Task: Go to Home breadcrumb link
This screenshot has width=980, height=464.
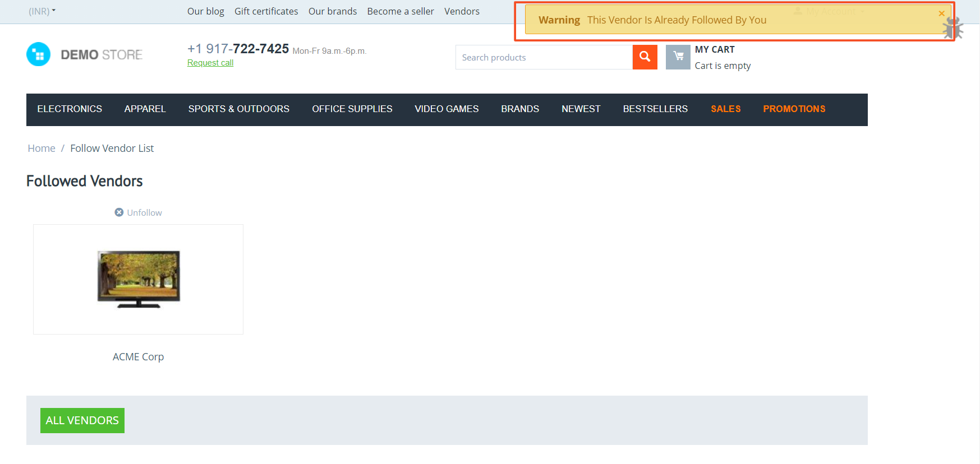Action: [42, 149]
